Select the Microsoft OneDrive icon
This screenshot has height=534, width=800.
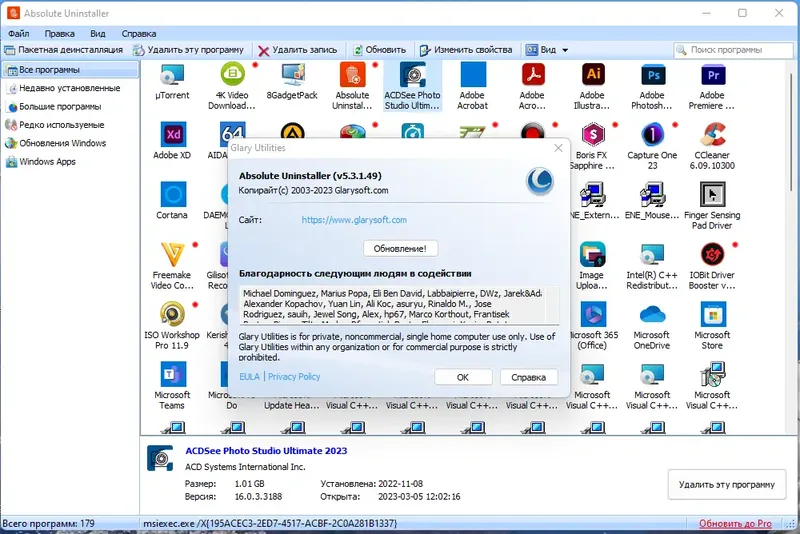click(x=653, y=315)
